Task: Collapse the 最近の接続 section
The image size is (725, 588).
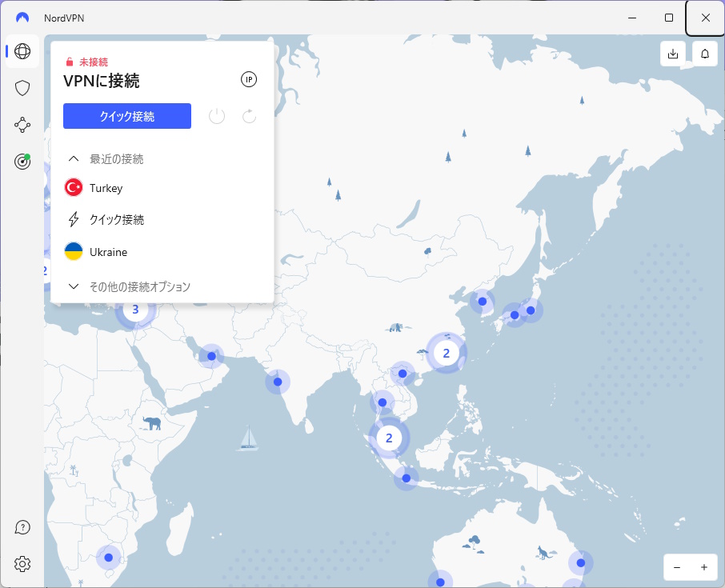Action: coord(106,159)
